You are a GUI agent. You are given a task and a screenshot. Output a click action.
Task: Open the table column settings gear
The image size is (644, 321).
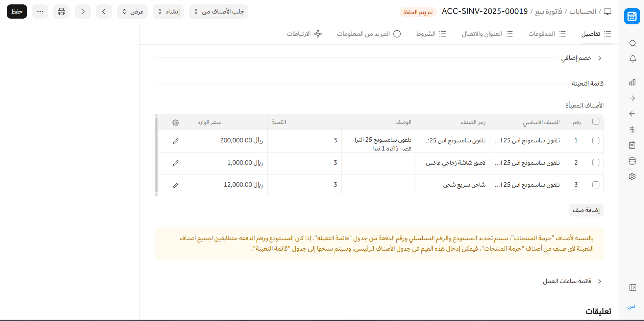point(176,122)
